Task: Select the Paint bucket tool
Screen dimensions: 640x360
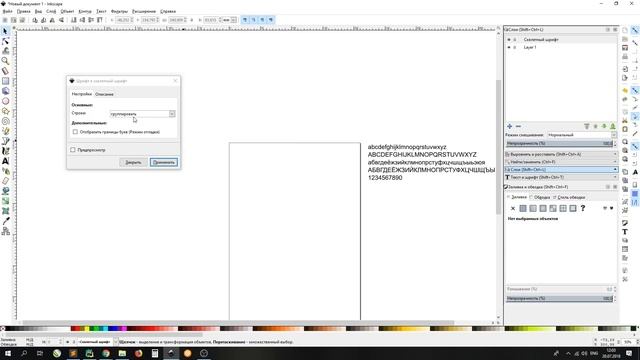Action: tap(5, 191)
